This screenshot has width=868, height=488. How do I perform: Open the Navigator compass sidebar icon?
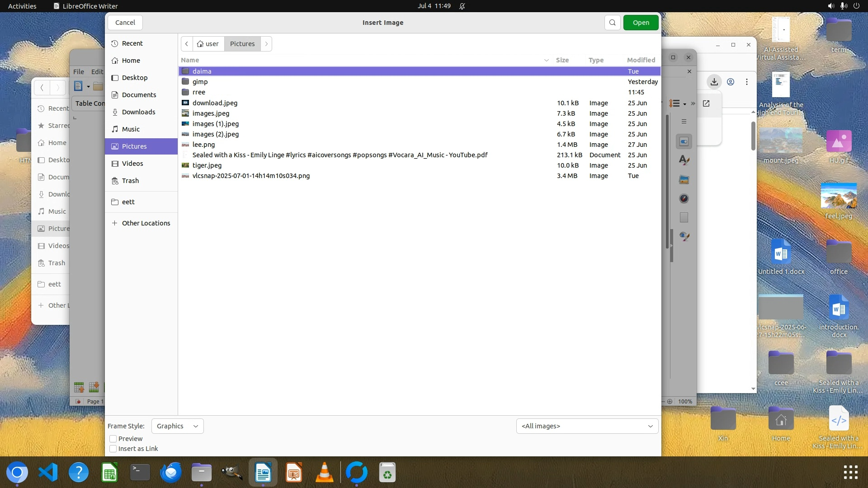684,198
